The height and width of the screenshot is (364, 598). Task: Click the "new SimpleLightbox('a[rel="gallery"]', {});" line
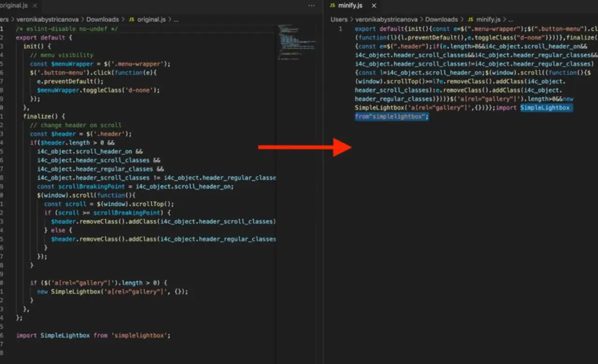113,292
